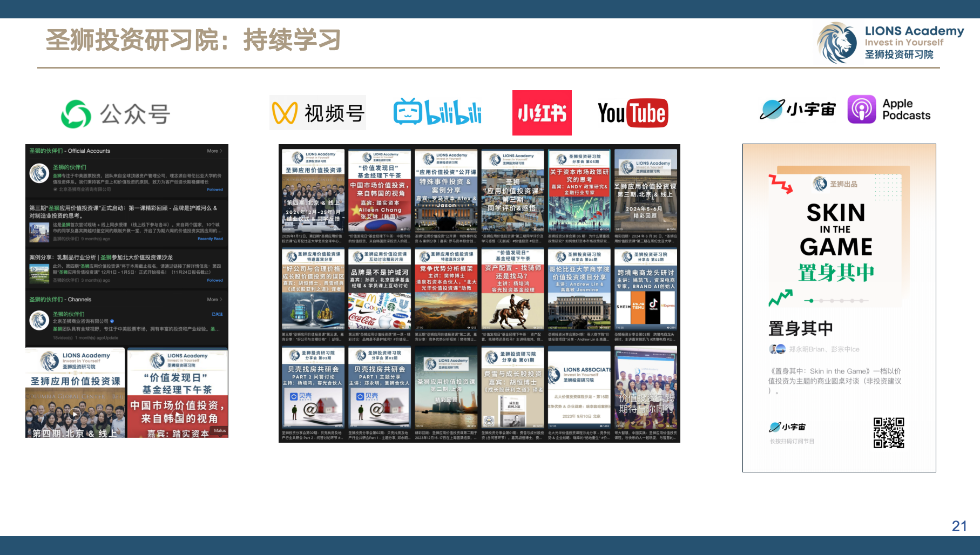Viewport: 980px width, 555px height.
Task: Click the YouTube logo
Action: pos(633,113)
